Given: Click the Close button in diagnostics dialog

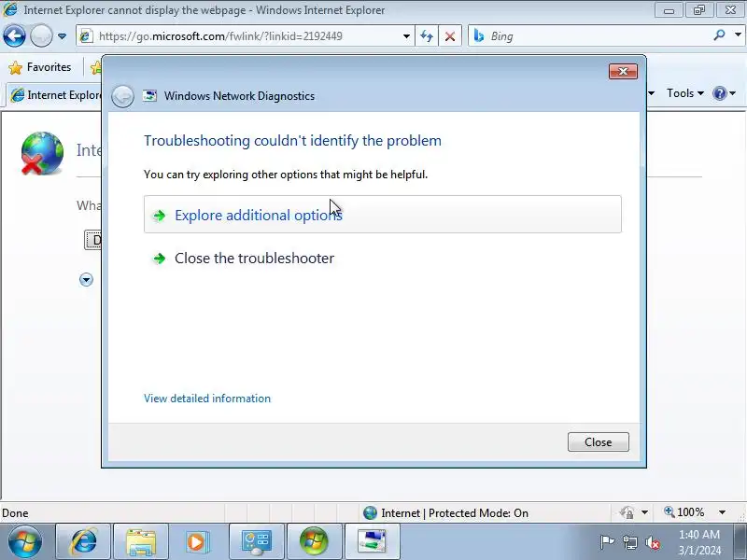Looking at the screenshot, I should coord(598,441).
